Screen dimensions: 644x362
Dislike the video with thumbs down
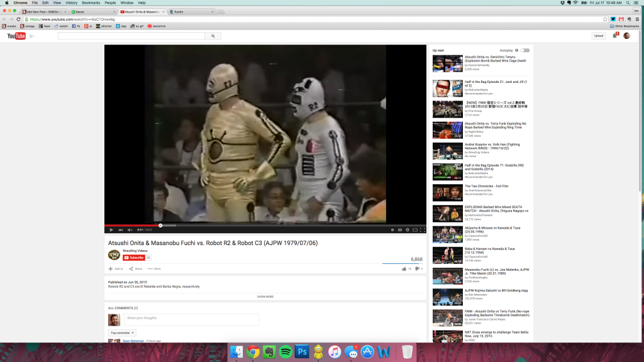(x=418, y=269)
